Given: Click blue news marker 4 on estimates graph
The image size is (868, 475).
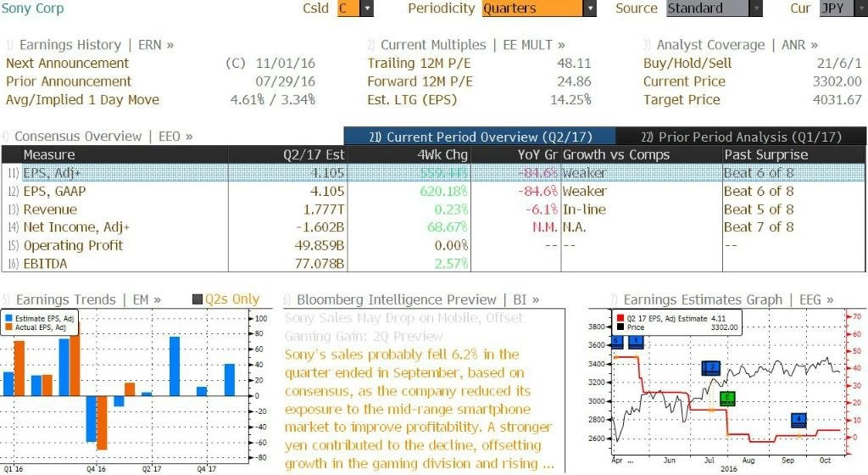Looking at the screenshot, I should pyautogui.click(x=798, y=420).
